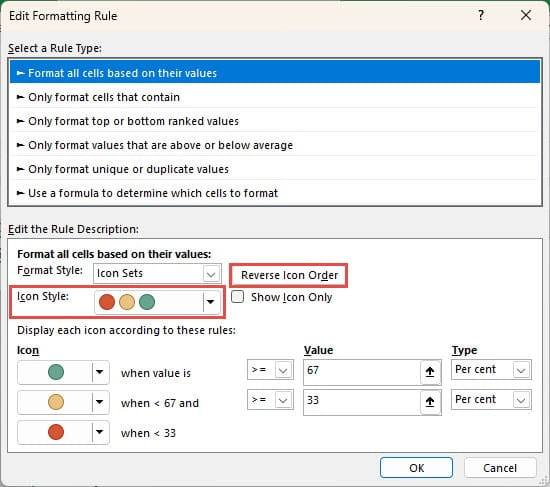Click the range selector arrow beside value 67

[430, 372]
